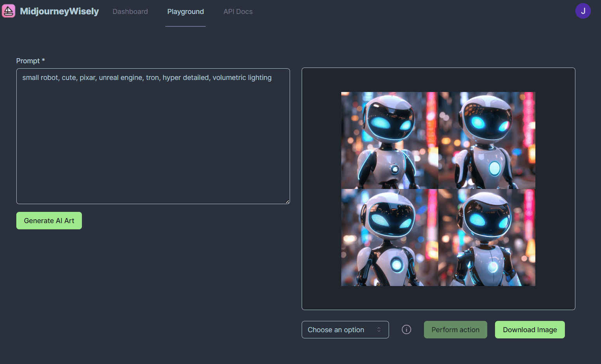Image resolution: width=601 pixels, height=364 pixels.
Task: Select the top-left robot image in the grid
Action: click(389, 140)
